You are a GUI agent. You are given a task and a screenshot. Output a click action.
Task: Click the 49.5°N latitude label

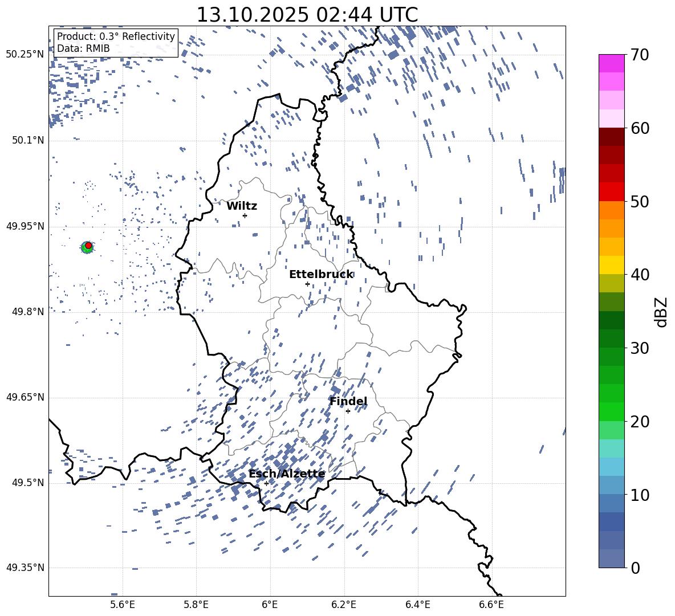pyautogui.click(x=27, y=483)
